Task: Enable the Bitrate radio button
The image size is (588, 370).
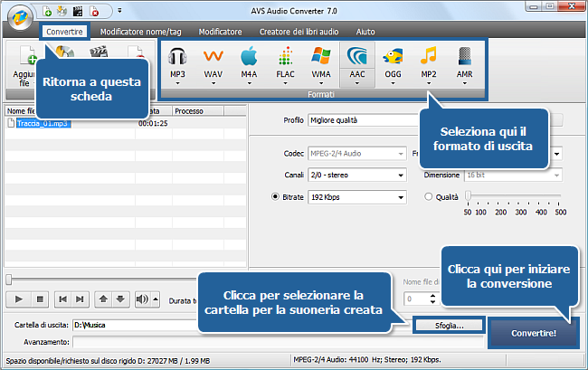Action: (x=276, y=196)
